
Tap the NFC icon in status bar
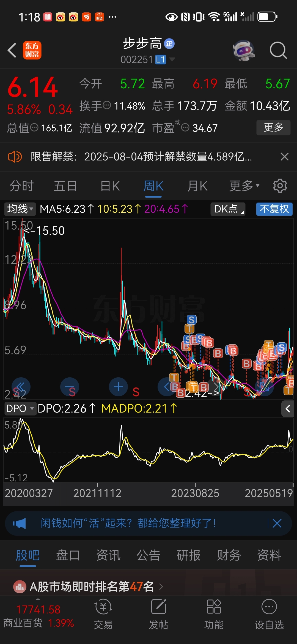(x=186, y=17)
